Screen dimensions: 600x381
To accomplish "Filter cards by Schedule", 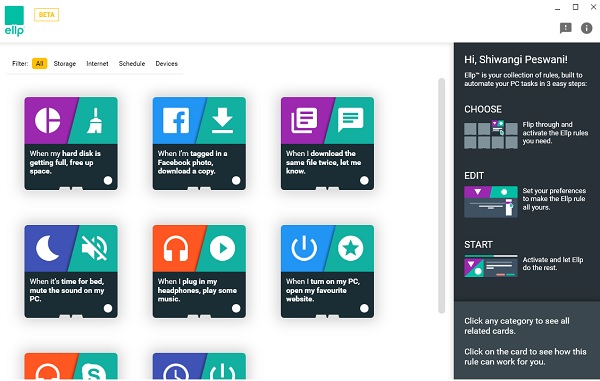I will coord(132,64).
